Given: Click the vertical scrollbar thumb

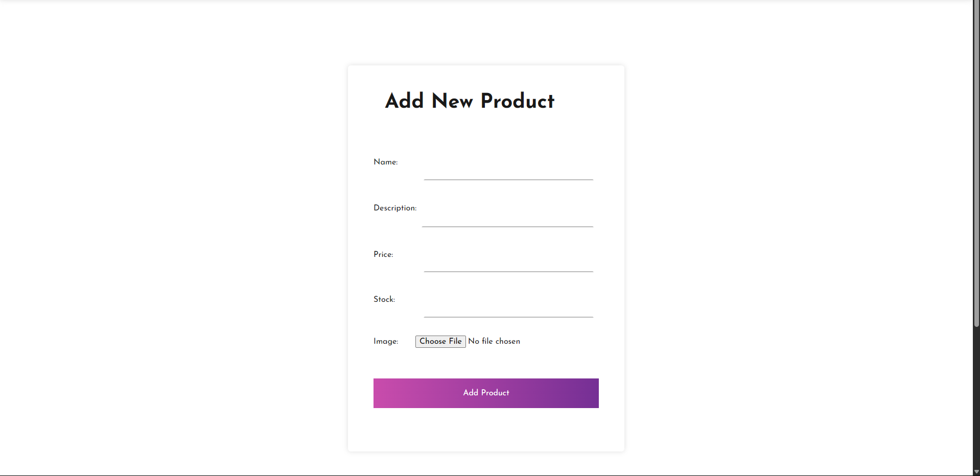Looking at the screenshot, I should [976, 163].
